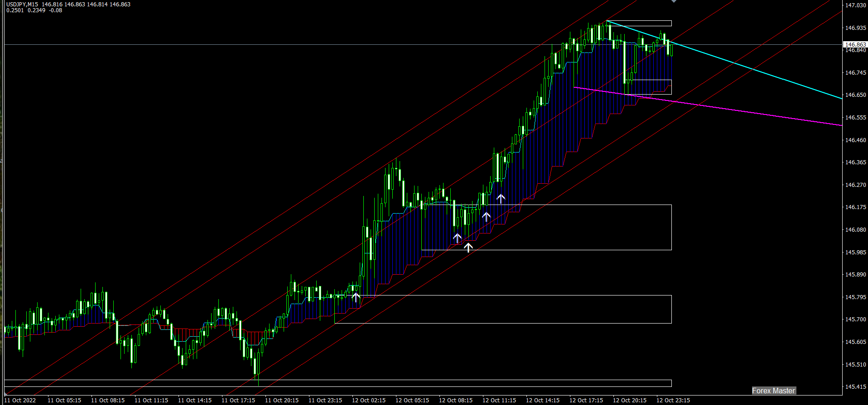The width and height of the screenshot is (868, 405).
Task: Click the 146.935 price axis label
Action: pos(855,28)
